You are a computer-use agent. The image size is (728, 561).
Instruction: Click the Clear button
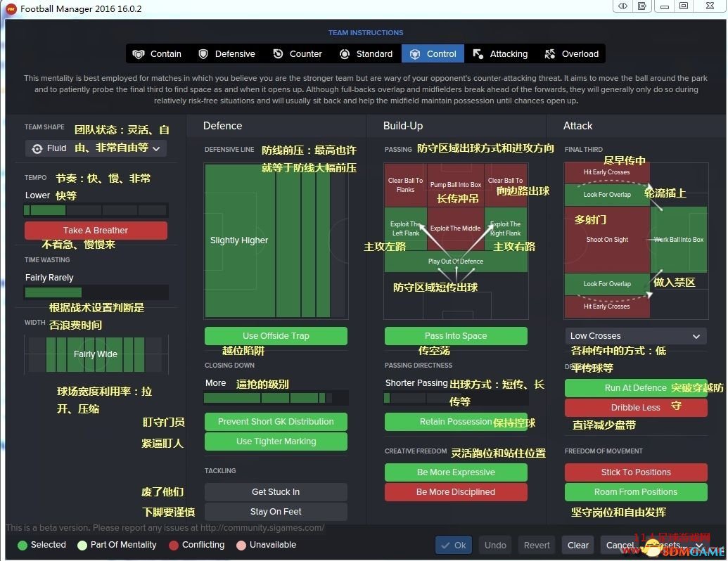(578, 546)
